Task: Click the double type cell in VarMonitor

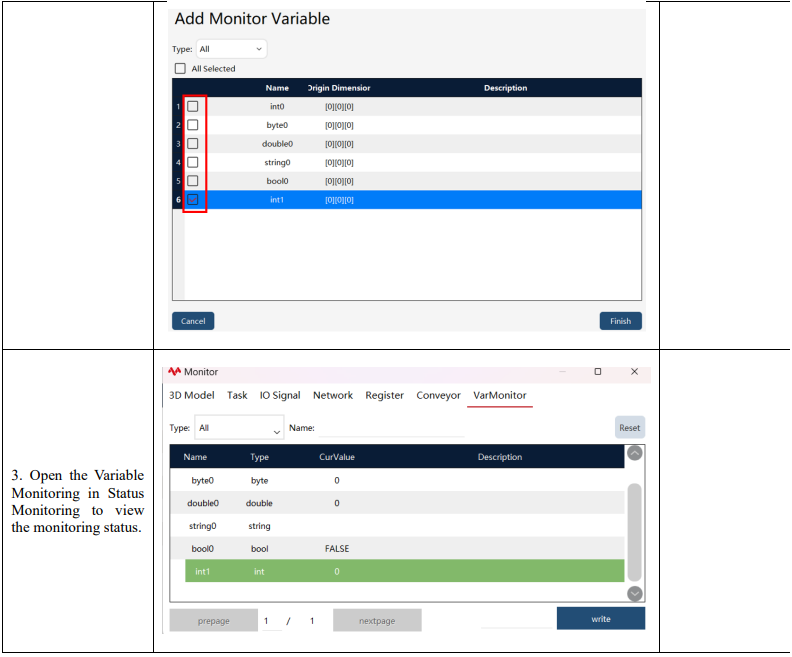Action: 259,503
